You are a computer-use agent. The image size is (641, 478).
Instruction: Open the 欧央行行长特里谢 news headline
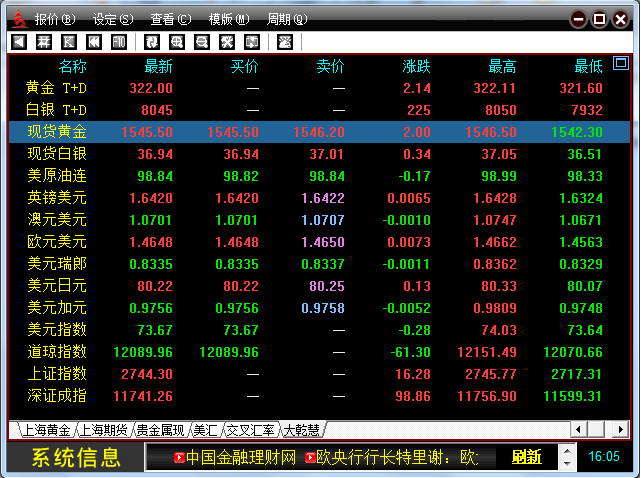click(397, 457)
